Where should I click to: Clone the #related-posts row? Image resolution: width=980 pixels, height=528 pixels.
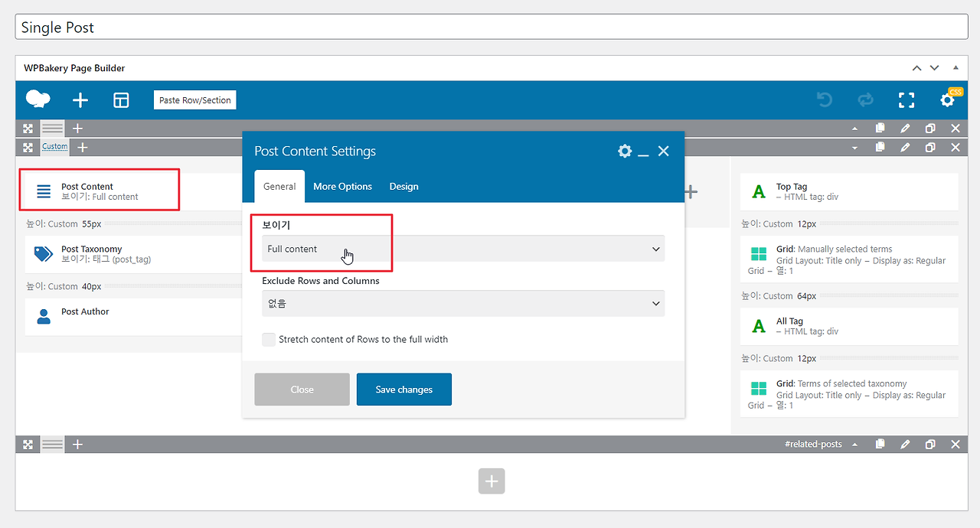pyautogui.click(x=930, y=445)
